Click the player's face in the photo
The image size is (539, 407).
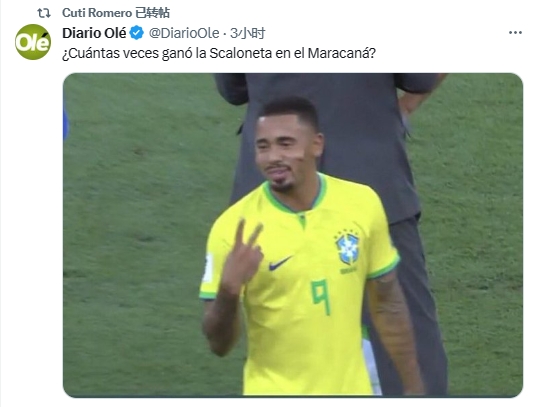[x=282, y=151]
